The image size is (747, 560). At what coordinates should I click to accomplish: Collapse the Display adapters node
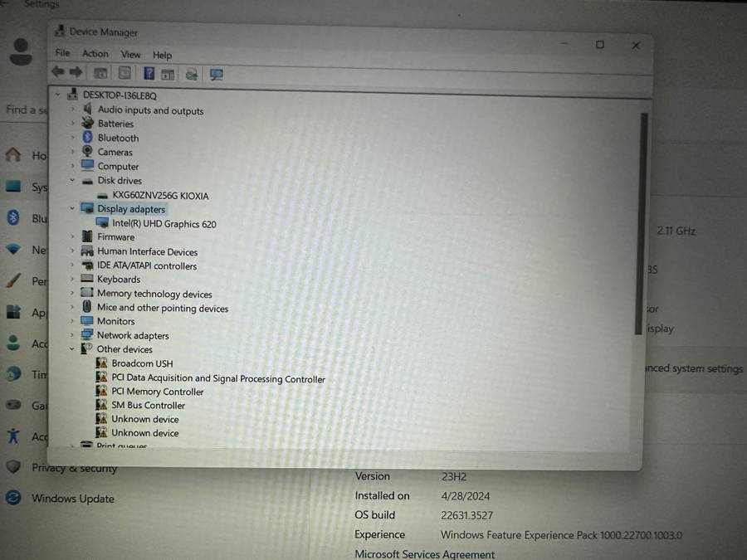tap(72, 209)
